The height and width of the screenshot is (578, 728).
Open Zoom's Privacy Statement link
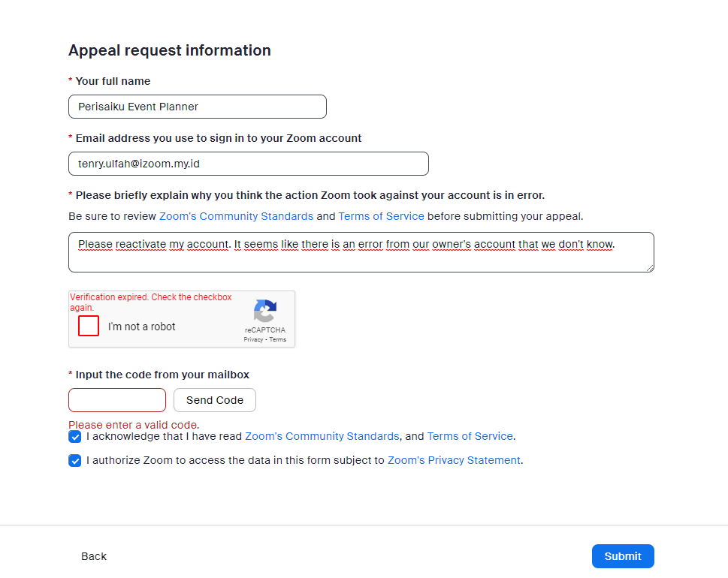click(454, 461)
